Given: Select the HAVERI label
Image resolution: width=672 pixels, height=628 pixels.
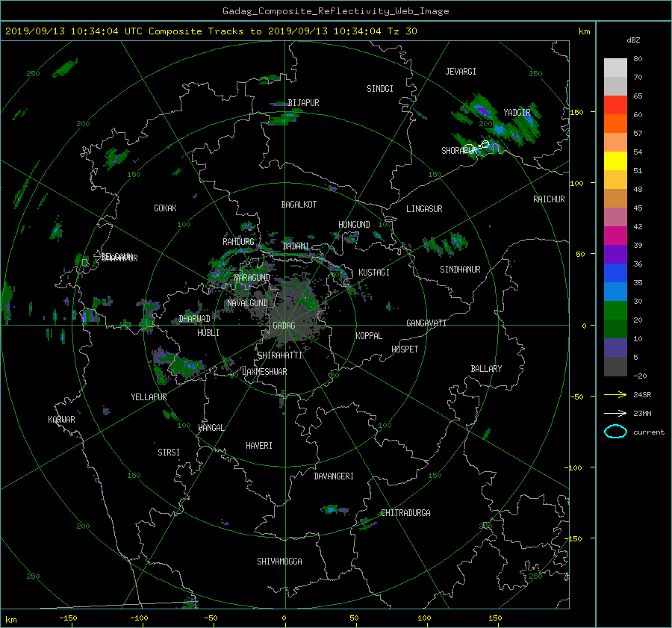Looking at the screenshot, I should coord(259,446).
